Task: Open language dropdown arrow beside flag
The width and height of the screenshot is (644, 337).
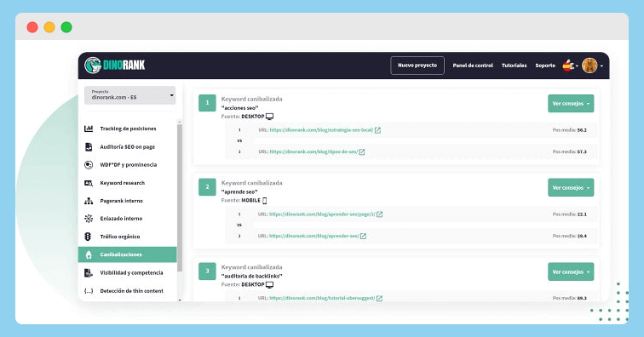Action: (x=577, y=66)
